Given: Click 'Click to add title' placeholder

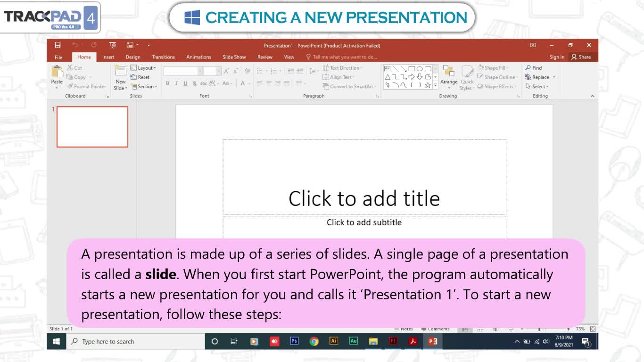Looking at the screenshot, I should point(364,177).
